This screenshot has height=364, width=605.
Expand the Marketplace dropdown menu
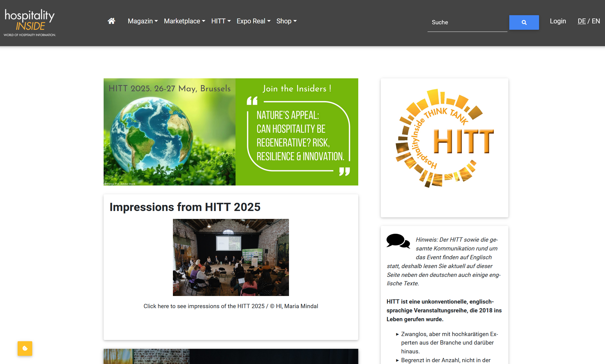point(185,21)
